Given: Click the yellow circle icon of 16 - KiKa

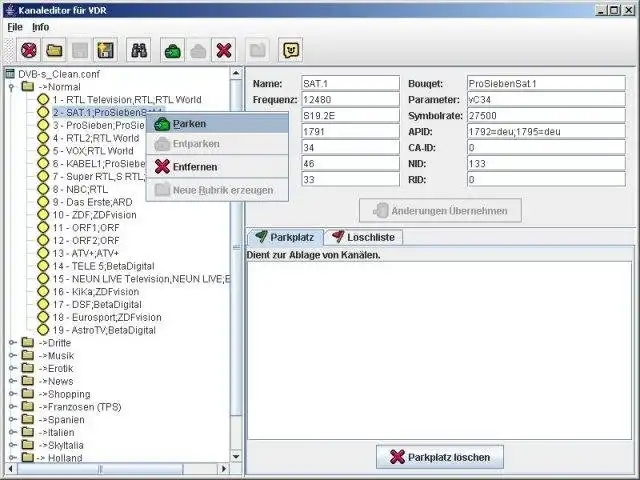Looking at the screenshot, I should [x=43, y=291].
